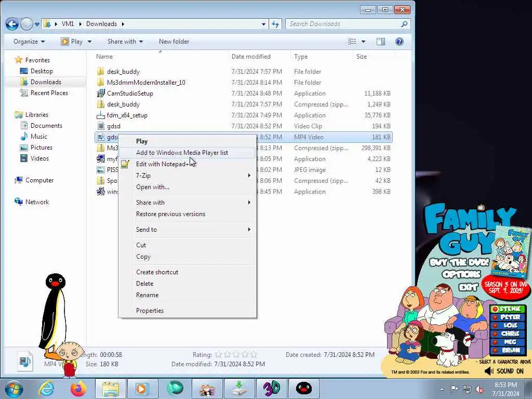Expand the 7-Zip submenu
This screenshot has width=532, height=399.
coord(187,176)
